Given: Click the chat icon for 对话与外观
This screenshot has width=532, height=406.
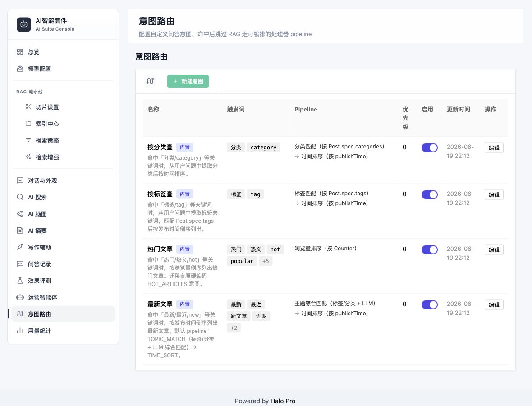Looking at the screenshot, I should point(20,180).
